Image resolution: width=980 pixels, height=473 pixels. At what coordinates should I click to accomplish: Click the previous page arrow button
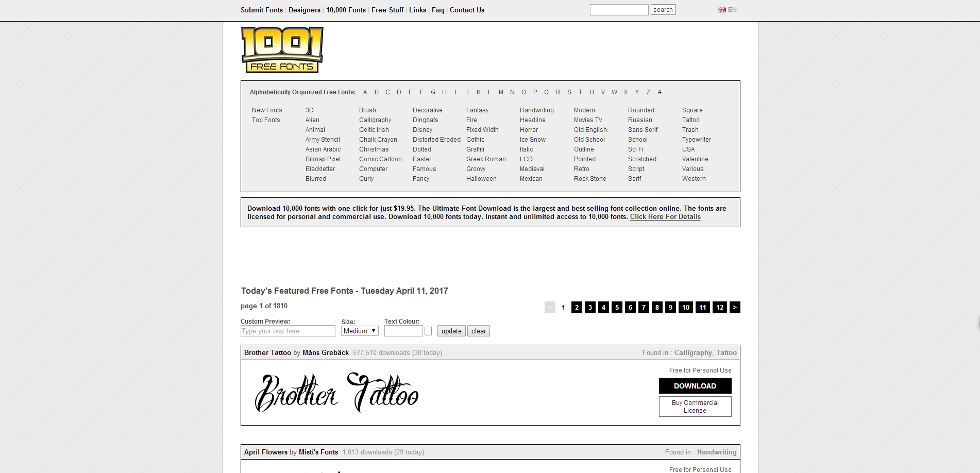[550, 307]
